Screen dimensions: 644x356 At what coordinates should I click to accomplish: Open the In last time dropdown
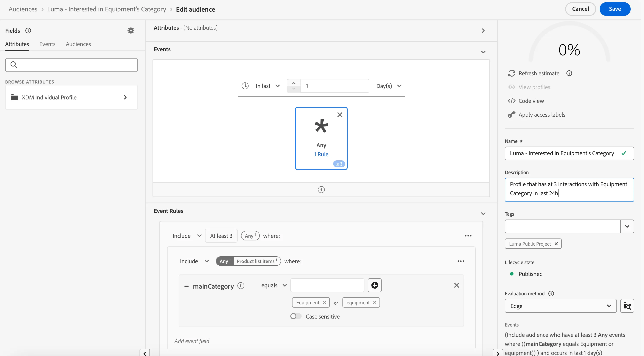tap(268, 86)
